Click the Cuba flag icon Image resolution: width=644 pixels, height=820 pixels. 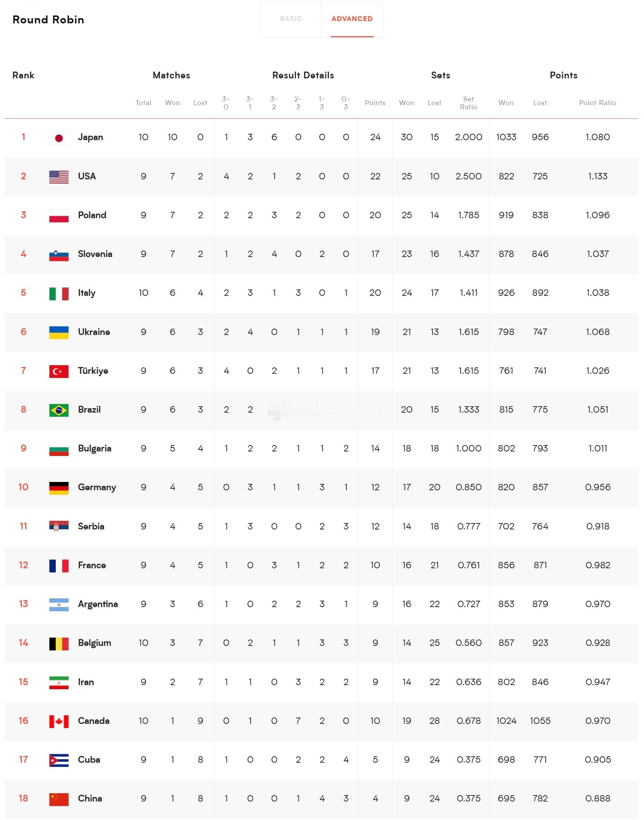click(59, 760)
